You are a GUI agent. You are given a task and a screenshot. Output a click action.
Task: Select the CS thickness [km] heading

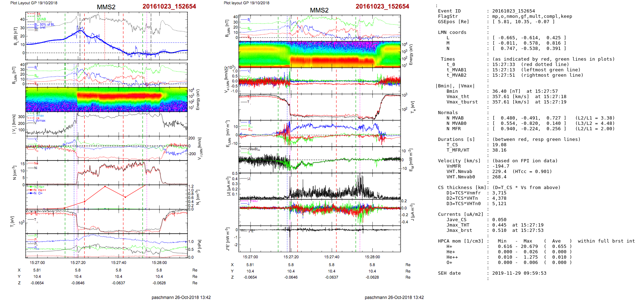[462, 188]
